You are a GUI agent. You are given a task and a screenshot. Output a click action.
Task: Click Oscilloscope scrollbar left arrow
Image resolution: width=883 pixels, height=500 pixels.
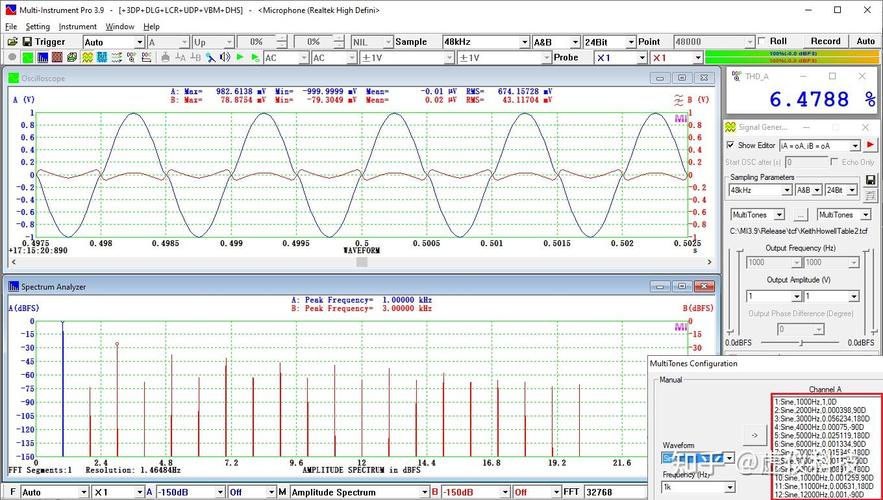[x=14, y=262]
